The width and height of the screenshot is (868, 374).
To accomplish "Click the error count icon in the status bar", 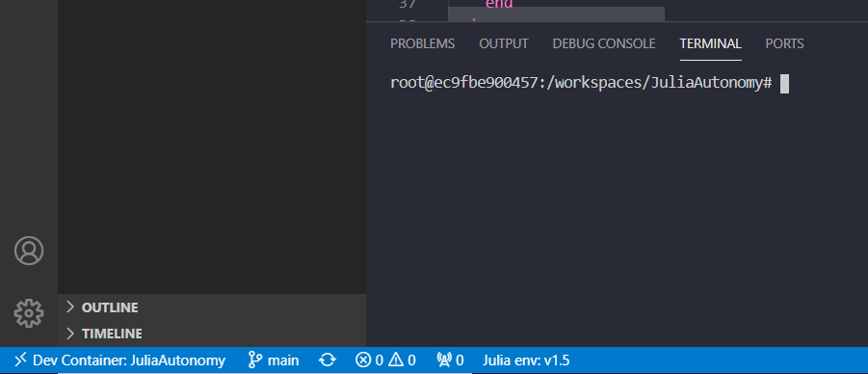I will point(362,361).
